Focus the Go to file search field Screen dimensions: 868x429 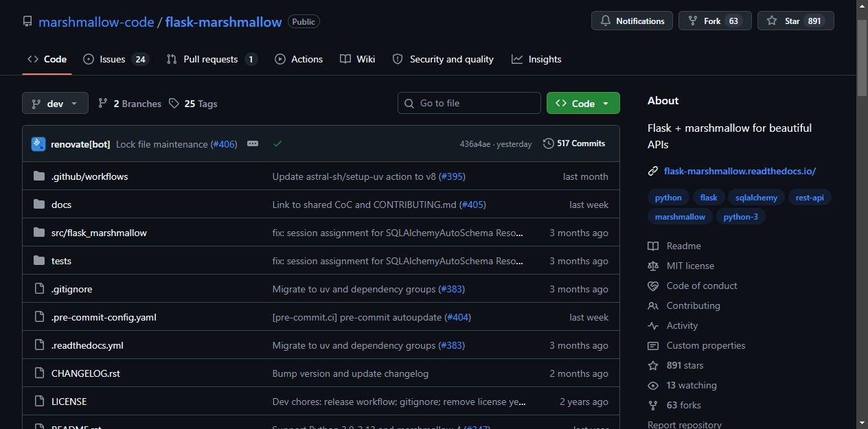(469, 103)
